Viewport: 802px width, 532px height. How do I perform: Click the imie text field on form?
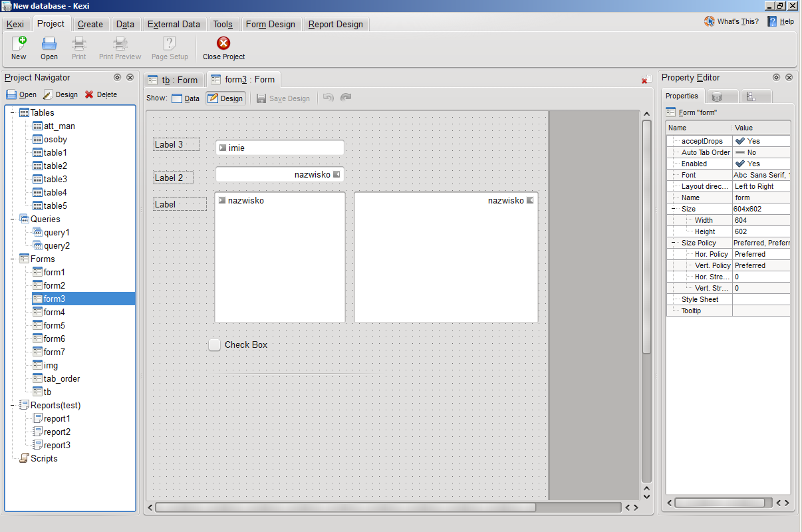click(x=280, y=148)
